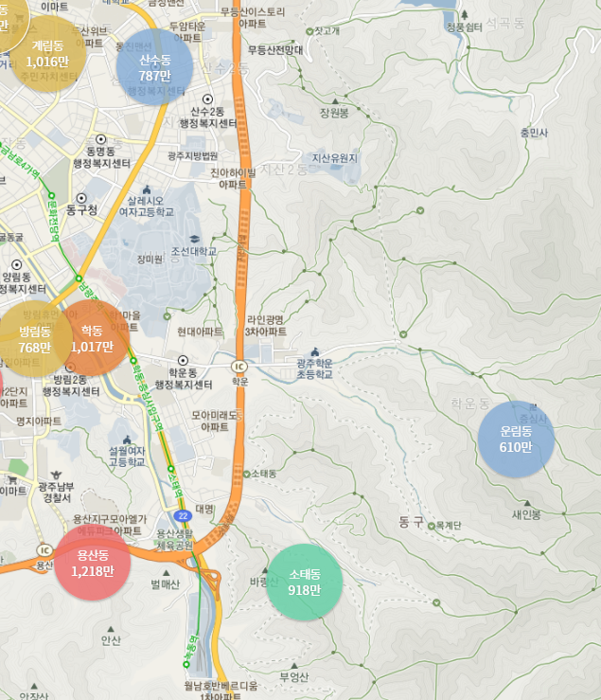601x700 pixels.
Task: Click the 산수2동 행정복지센터 marker
Action: (207, 99)
